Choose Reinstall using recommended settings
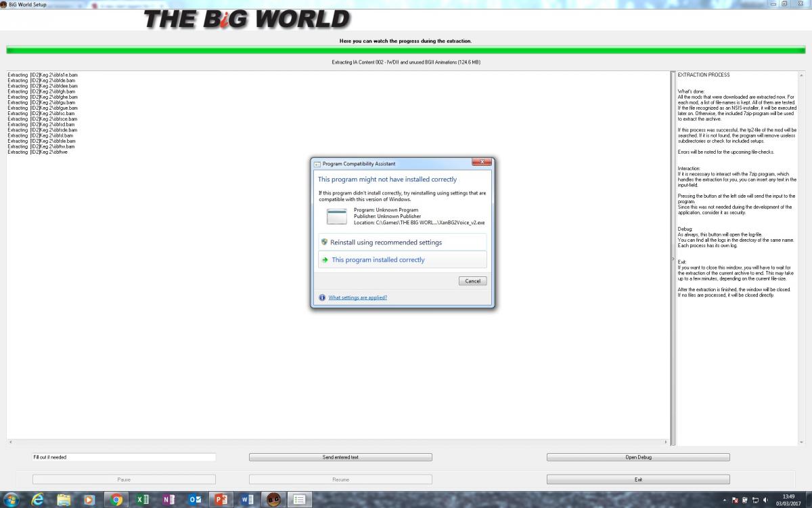This screenshot has height=508, width=812. pyautogui.click(x=403, y=242)
